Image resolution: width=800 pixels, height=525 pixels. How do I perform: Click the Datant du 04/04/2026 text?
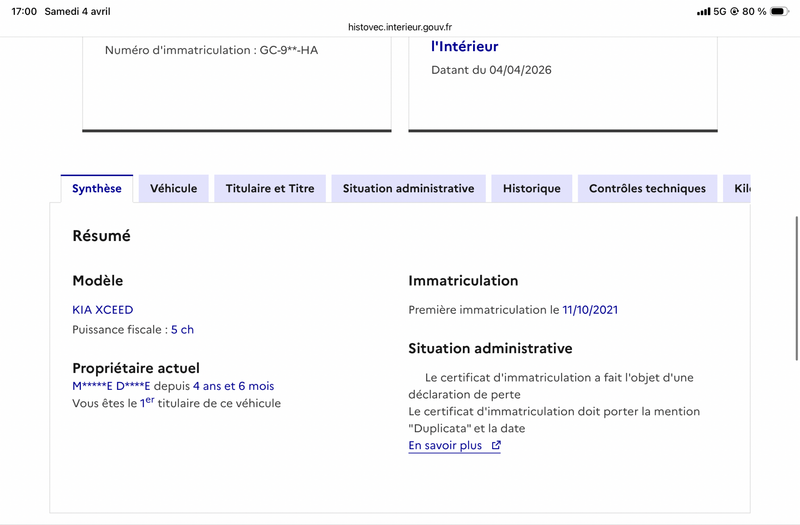[491, 70]
